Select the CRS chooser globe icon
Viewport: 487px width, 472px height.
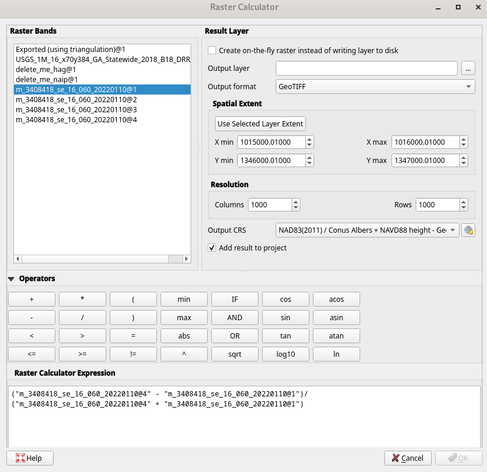pyautogui.click(x=468, y=230)
